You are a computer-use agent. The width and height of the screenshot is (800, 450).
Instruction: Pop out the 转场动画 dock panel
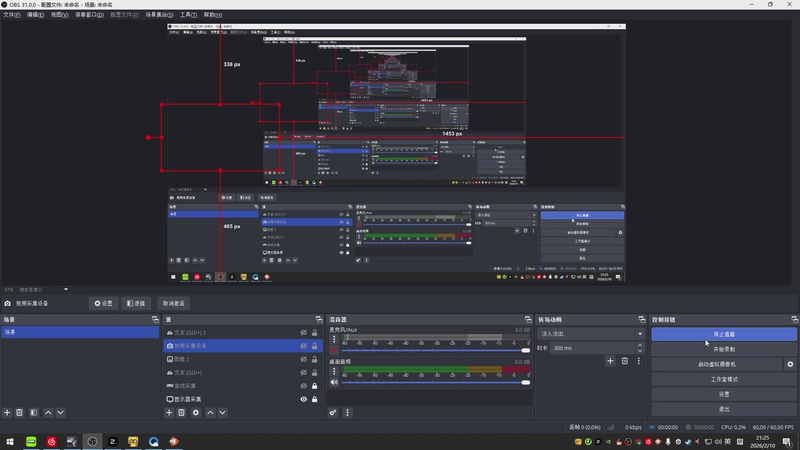click(642, 319)
